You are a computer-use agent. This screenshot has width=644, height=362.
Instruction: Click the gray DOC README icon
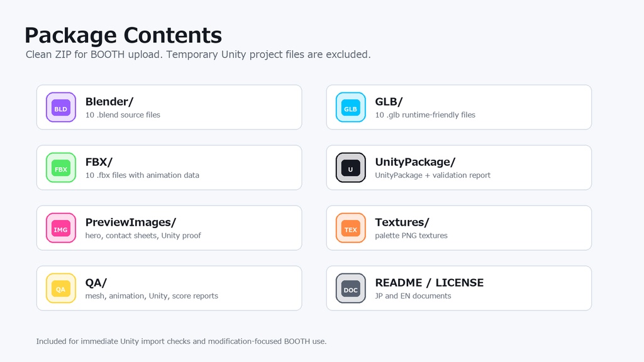pyautogui.click(x=350, y=288)
